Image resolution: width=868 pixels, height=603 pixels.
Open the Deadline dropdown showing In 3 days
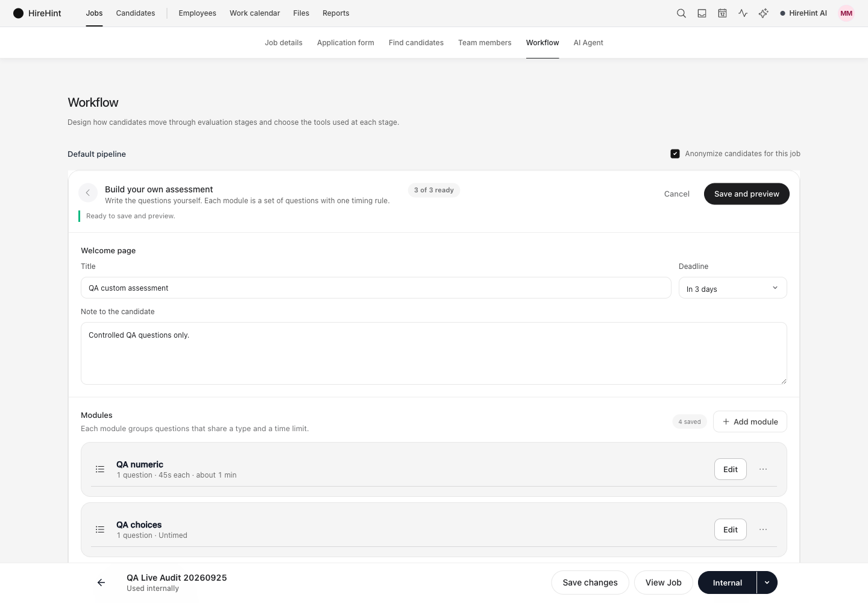(x=732, y=288)
